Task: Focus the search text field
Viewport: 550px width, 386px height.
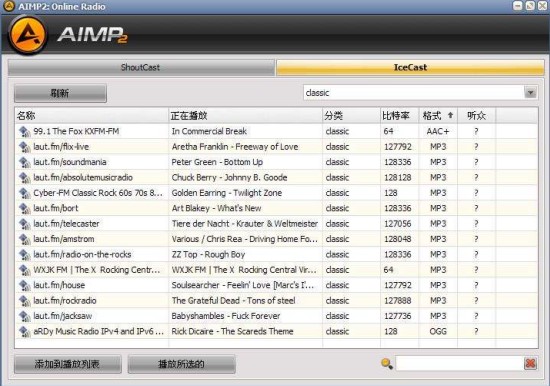Action: 460,364
